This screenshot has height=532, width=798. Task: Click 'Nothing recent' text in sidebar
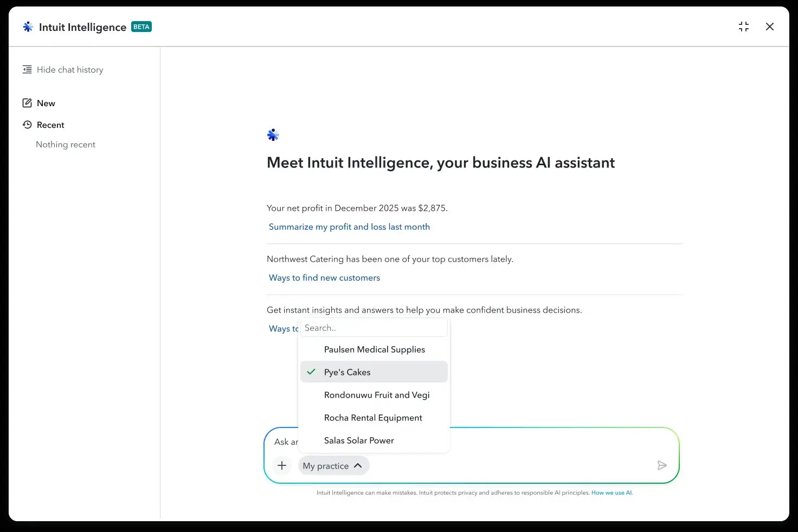(x=66, y=144)
